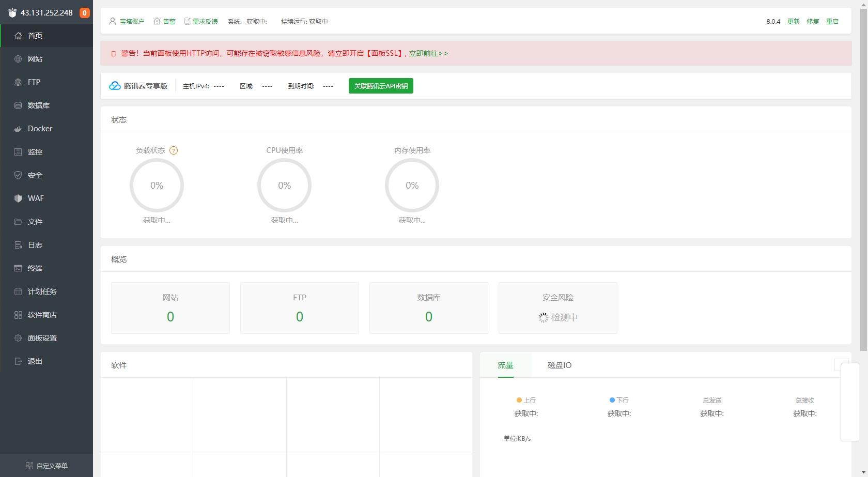Open the 文件 files menu item

point(47,222)
